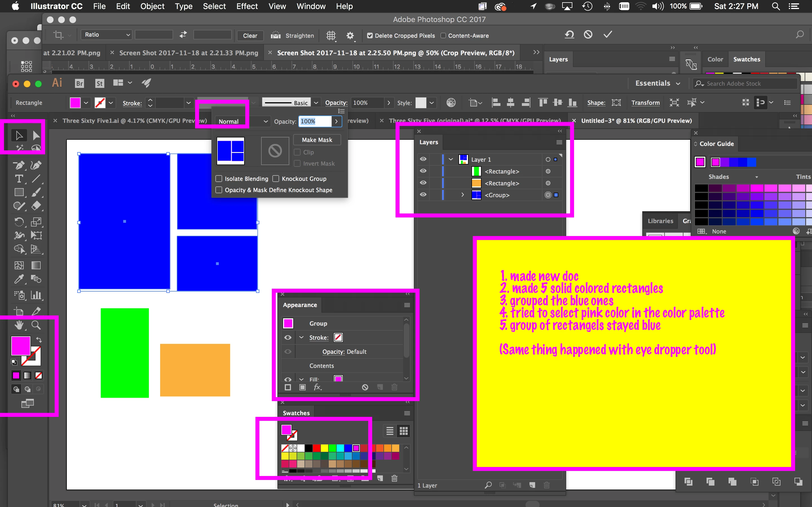Select the Direct Selection tool
Image resolution: width=812 pixels, height=507 pixels.
click(x=36, y=135)
